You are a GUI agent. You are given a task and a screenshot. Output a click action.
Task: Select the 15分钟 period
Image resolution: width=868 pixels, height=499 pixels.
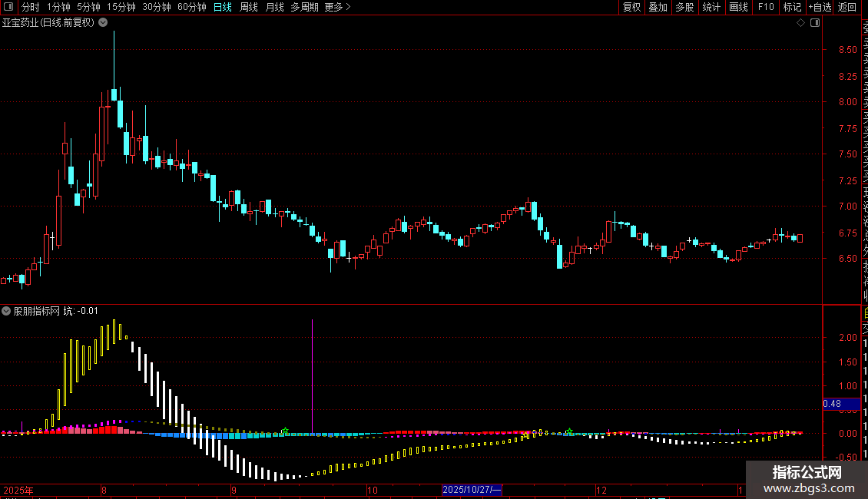121,7
